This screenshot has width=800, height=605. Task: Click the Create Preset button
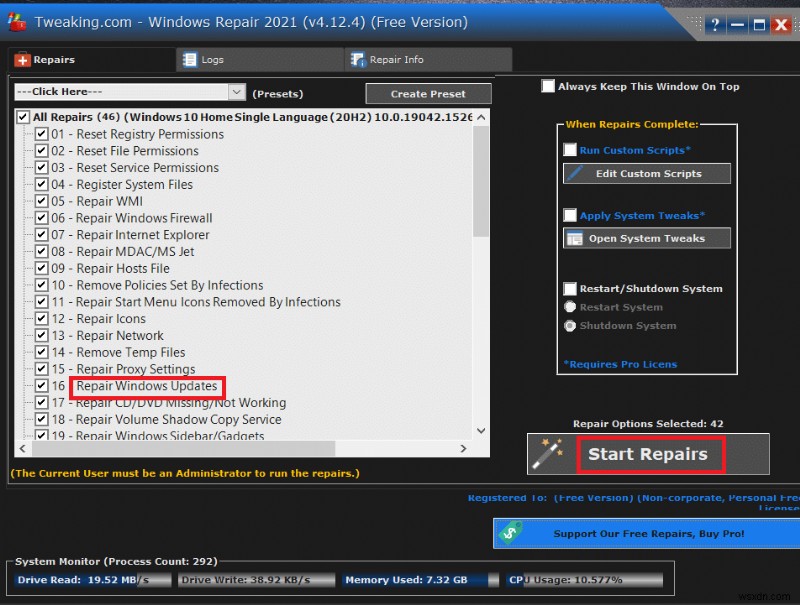coord(428,92)
